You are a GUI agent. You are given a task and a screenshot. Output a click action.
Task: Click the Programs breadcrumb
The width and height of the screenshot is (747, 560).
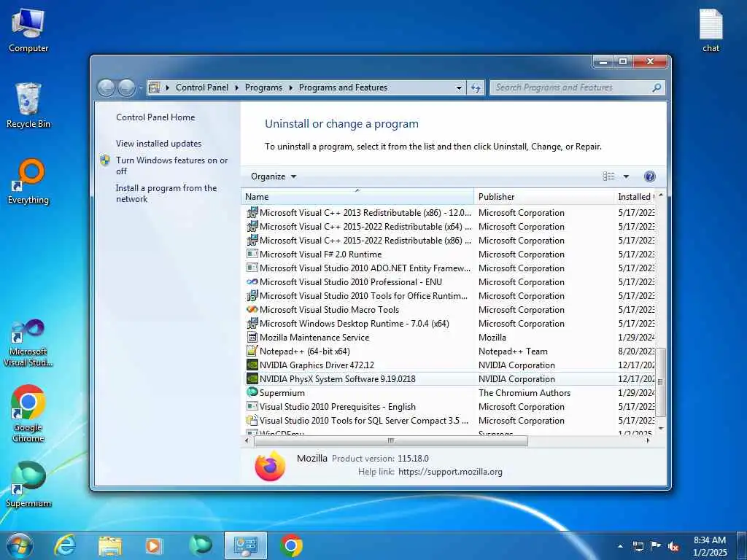[x=263, y=87]
